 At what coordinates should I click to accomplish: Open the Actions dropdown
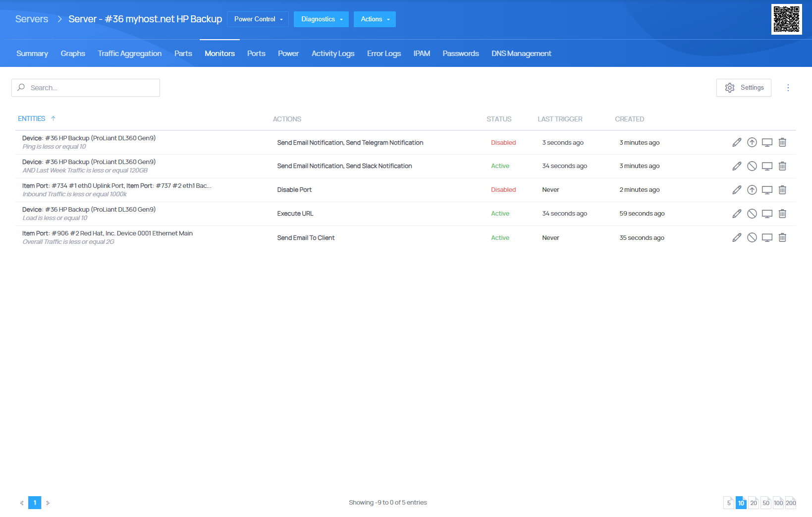pyautogui.click(x=375, y=19)
